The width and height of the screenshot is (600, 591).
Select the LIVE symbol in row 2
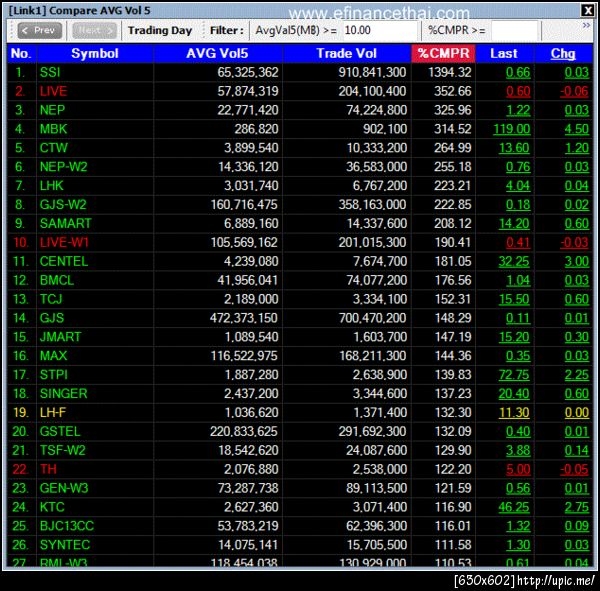tap(53, 91)
